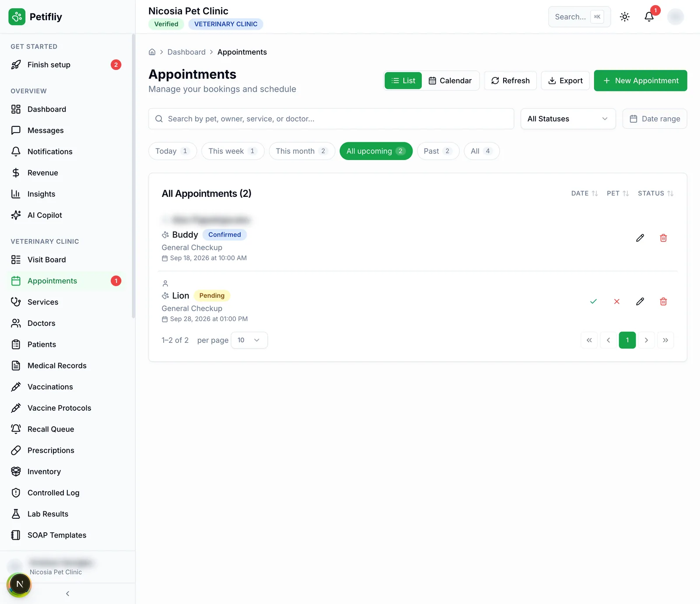Go to the next page arrow

pos(646,340)
